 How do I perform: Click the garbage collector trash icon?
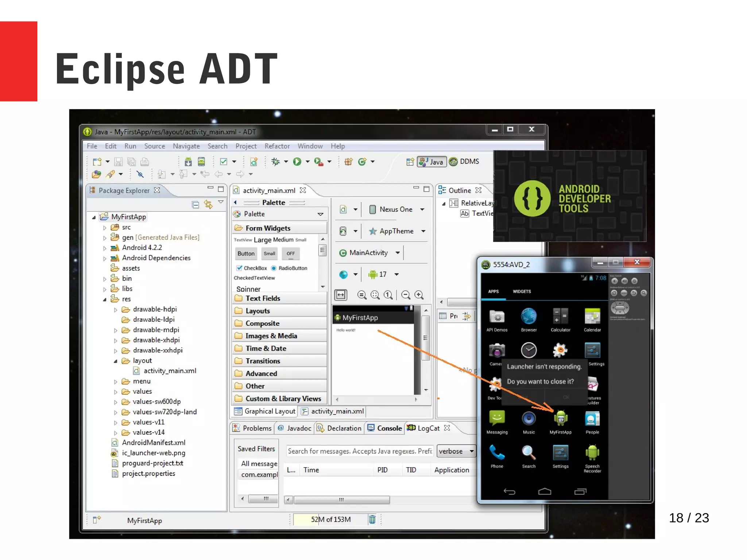[x=372, y=519]
